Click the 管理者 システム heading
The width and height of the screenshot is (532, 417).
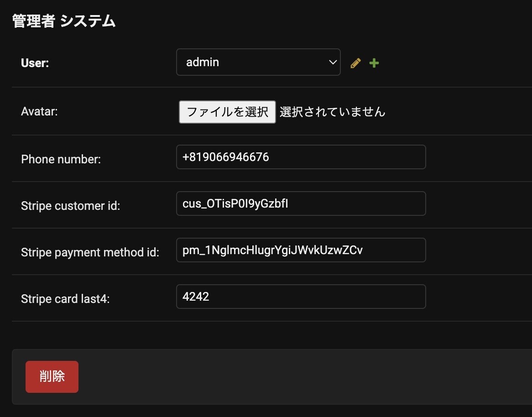pyautogui.click(x=64, y=21)
